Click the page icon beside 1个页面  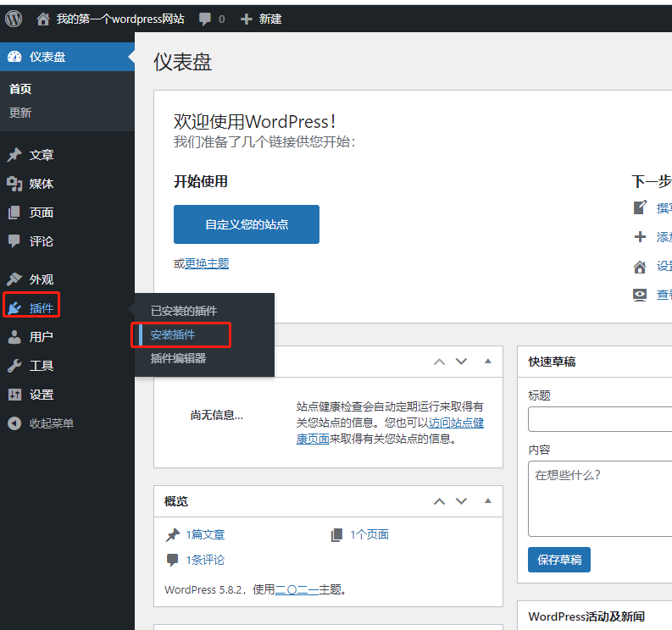(336, 535)
